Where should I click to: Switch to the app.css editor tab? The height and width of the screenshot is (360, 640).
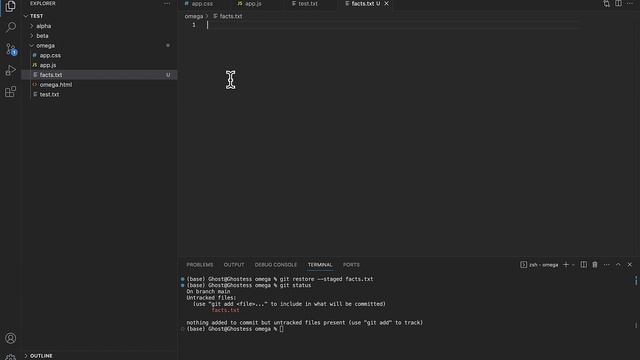coord(199,4)
